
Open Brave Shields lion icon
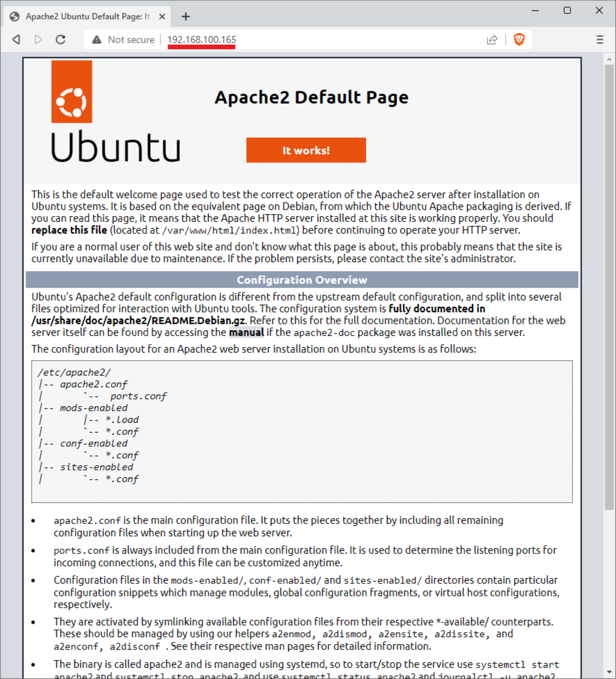click(x=519, y=39)
